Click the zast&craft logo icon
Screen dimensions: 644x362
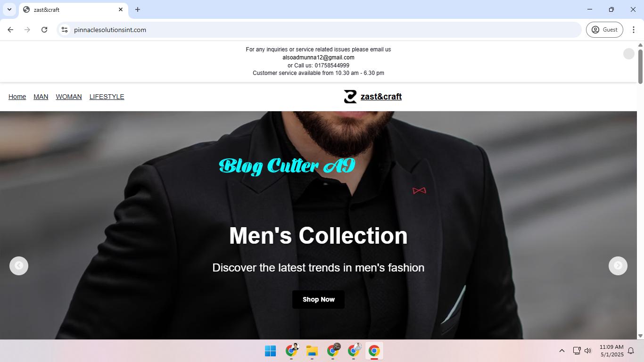coord(350,97)
